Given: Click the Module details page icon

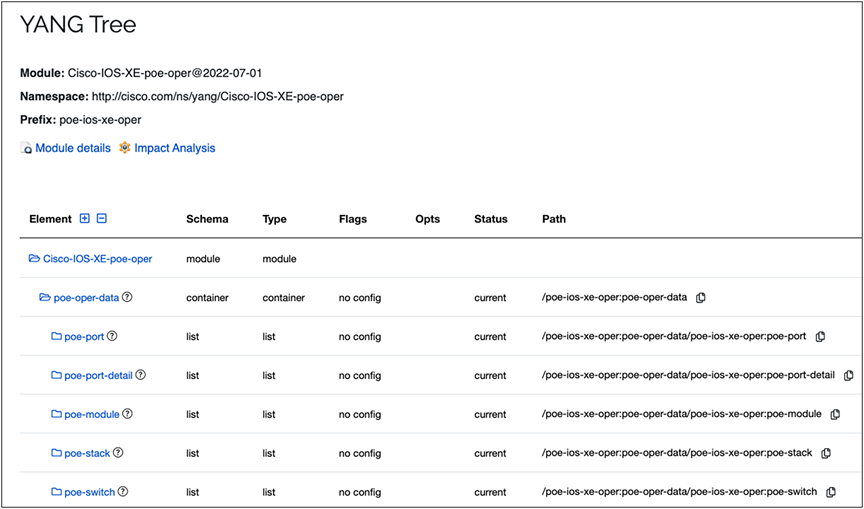Looking at the screenshot, I should point(26,148).
